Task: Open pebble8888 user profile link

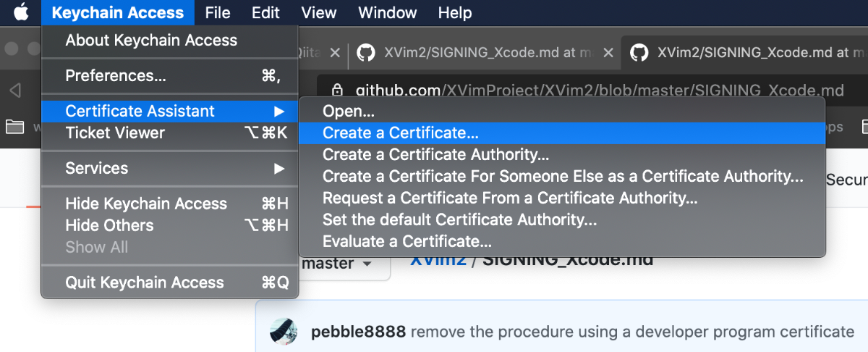Action: pyautogui.click(x=358, y=332)
